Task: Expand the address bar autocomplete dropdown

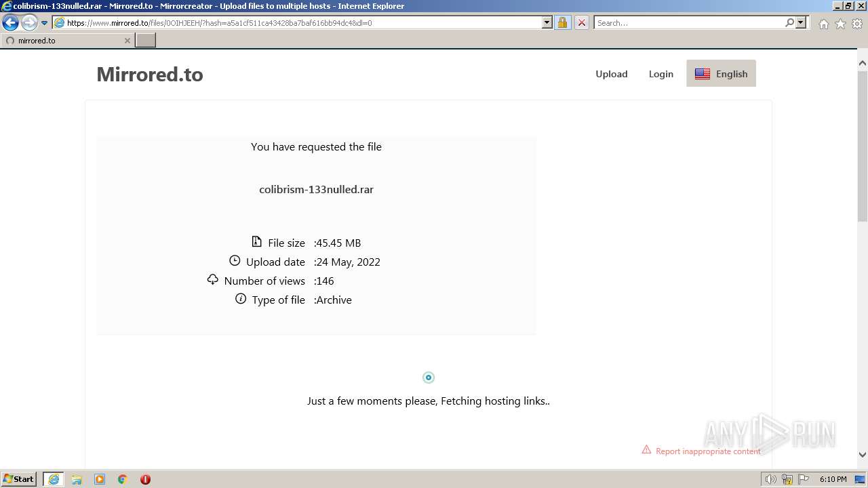Action: (x=547, y=22)
